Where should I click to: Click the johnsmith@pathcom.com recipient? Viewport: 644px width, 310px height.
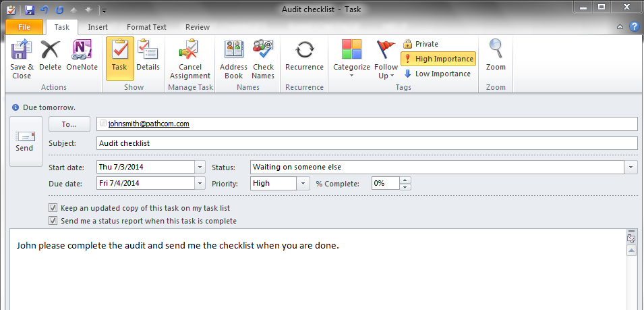click(x=148, y=124)
